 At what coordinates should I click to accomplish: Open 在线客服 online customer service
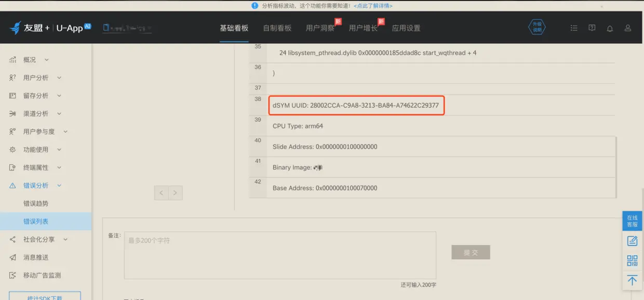click(x=632, y=220)
